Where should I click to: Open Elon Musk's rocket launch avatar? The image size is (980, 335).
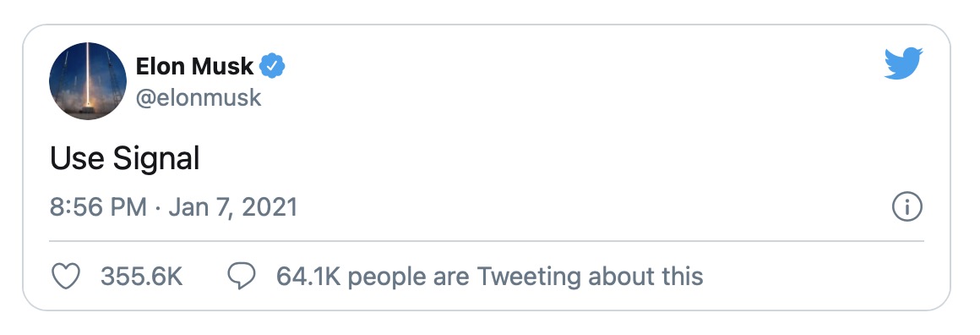pyautogui.click(x=88, y=81)
